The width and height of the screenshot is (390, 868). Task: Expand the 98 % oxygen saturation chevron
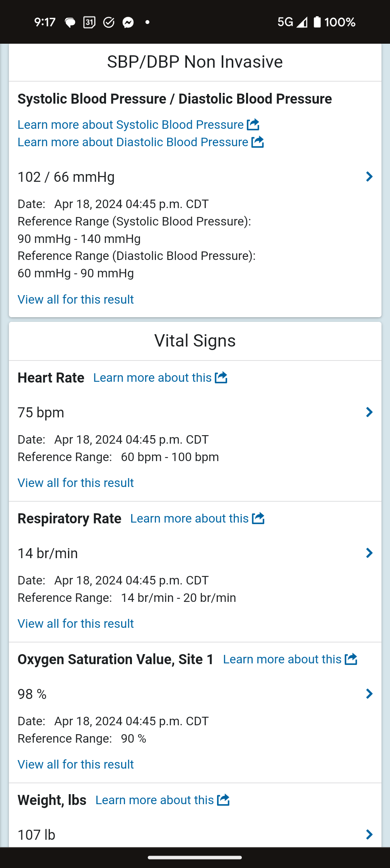point(369,694)
